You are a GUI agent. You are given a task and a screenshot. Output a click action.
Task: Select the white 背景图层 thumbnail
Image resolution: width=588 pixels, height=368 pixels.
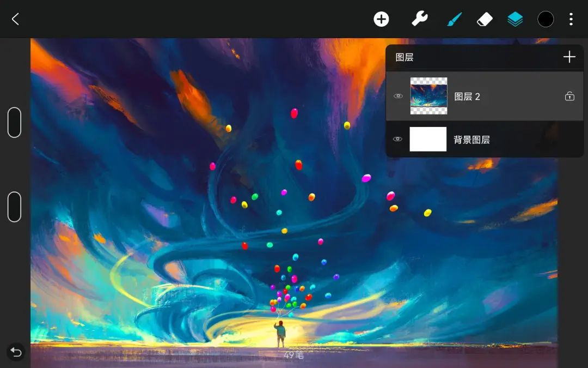tap(428, 139)
